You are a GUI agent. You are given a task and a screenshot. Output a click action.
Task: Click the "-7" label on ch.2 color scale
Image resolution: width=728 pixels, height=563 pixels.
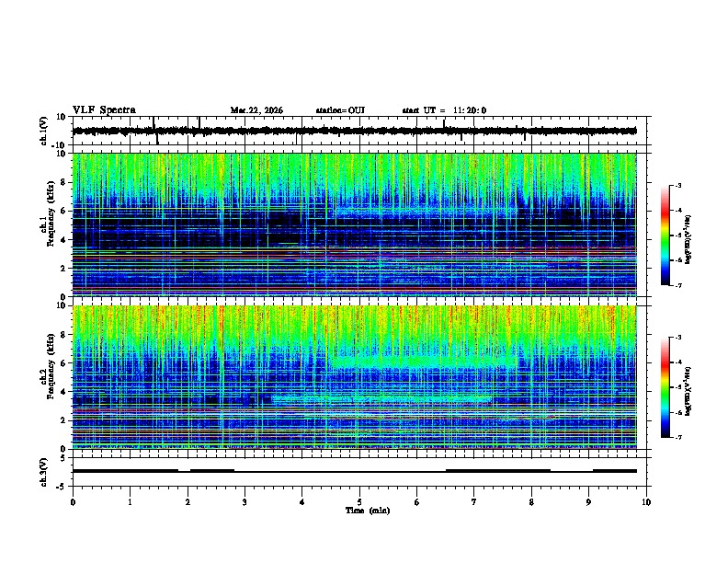[x=678, y=437]
